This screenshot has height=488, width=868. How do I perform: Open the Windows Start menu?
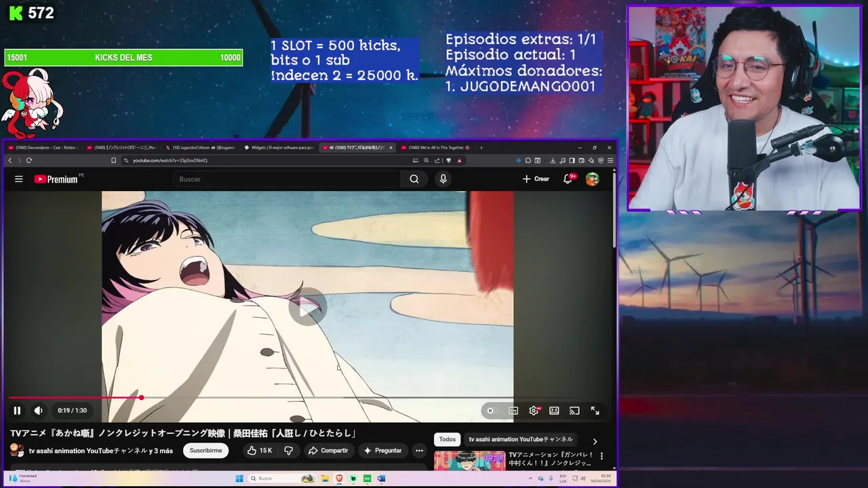tap(239, 479)
